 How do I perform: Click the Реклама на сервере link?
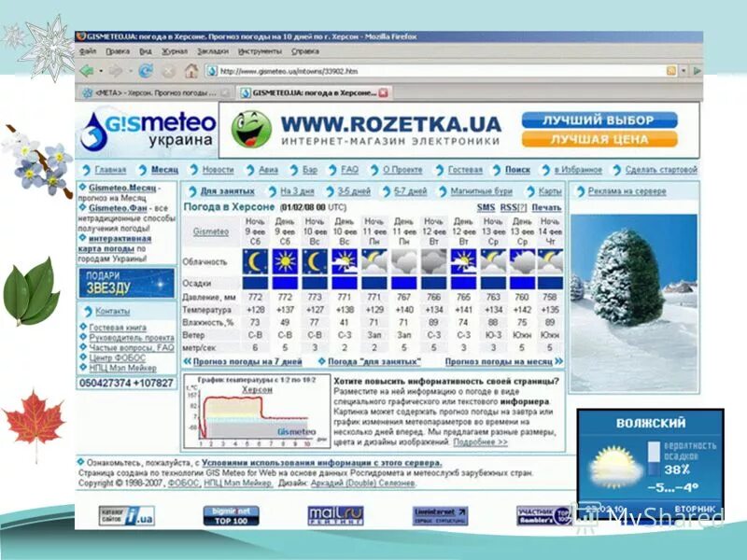[627, 191]
